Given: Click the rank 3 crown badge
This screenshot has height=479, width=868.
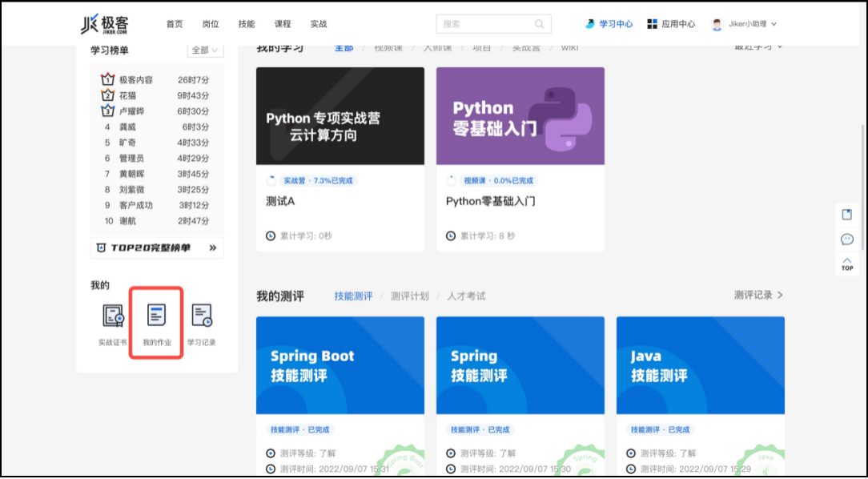Looking at the screenshot, I should tap(107, 111).
